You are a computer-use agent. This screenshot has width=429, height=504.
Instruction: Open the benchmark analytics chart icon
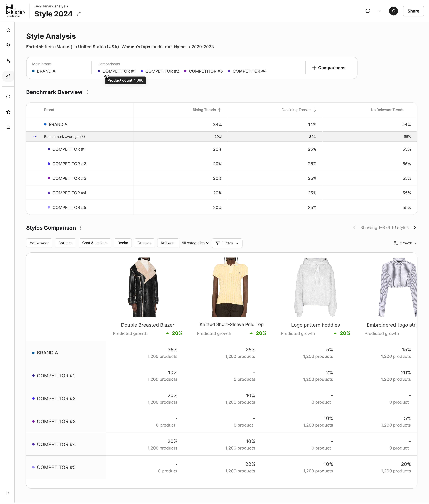8,76
